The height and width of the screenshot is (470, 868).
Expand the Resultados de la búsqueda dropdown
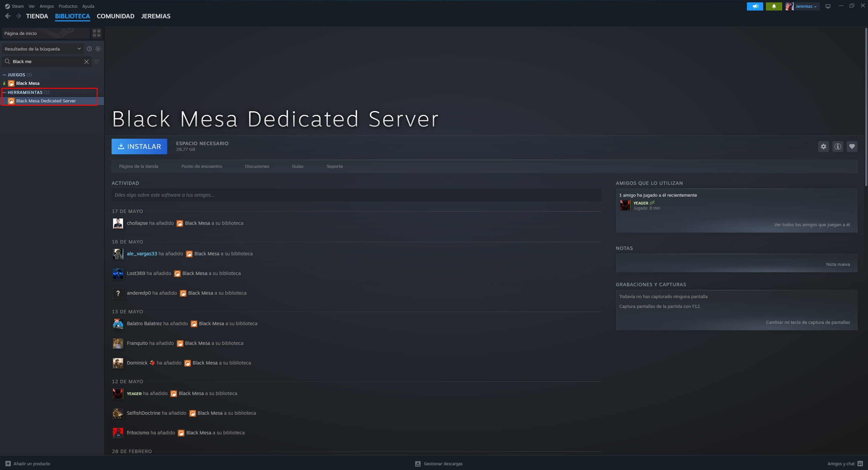[43, 49]
